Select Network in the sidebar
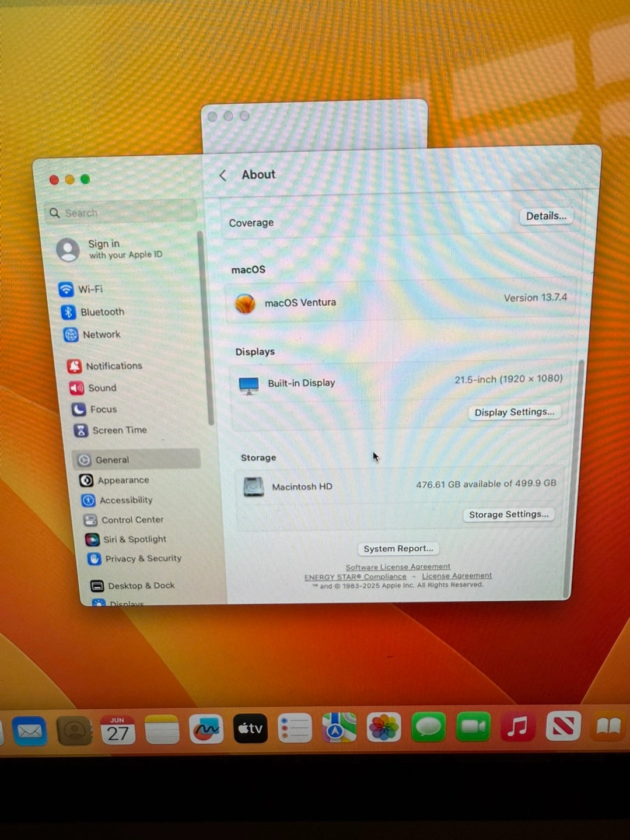The width and height of the screenshot is (630, 840). click(x=92, y=335)
